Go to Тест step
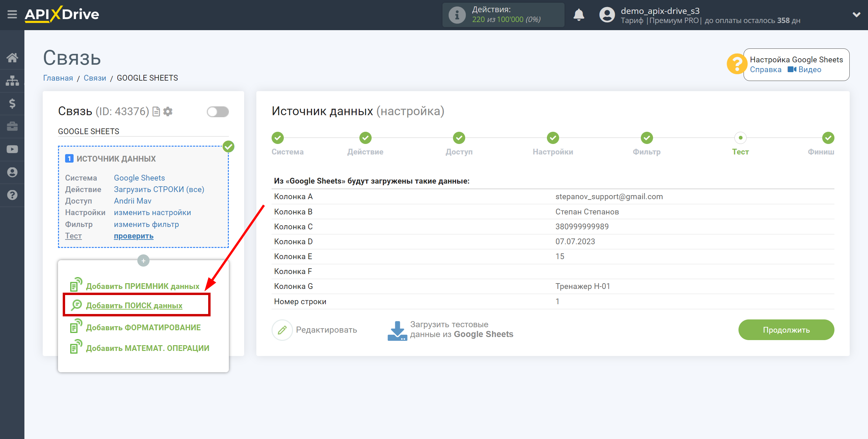Screen dimensions: 868x439 click(x=741, y=138)
